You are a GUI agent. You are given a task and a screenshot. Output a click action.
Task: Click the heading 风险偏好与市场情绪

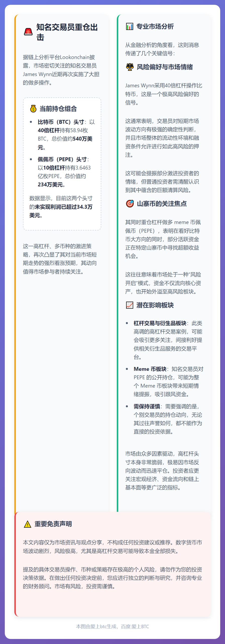(x=165, y=67)
